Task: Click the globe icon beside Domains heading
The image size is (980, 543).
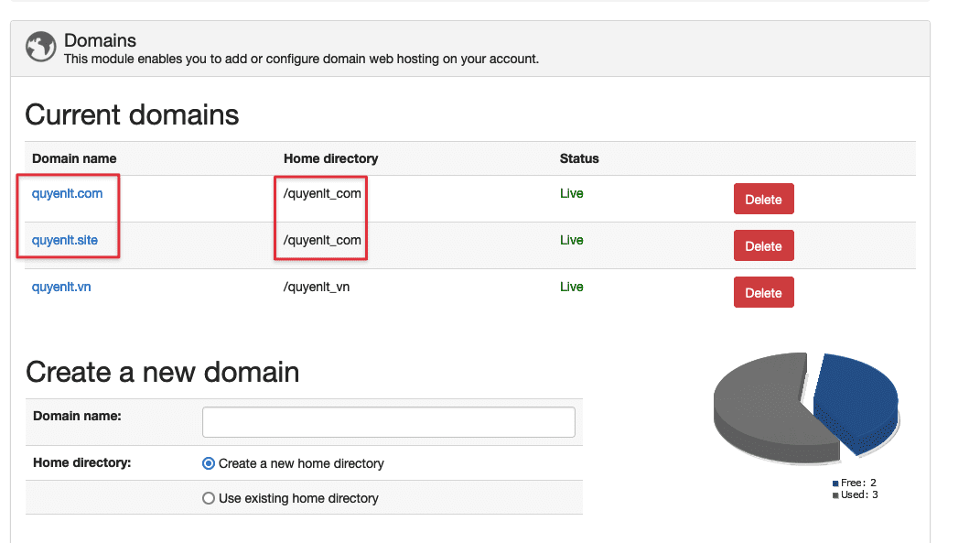Action: tap(40, 47)
